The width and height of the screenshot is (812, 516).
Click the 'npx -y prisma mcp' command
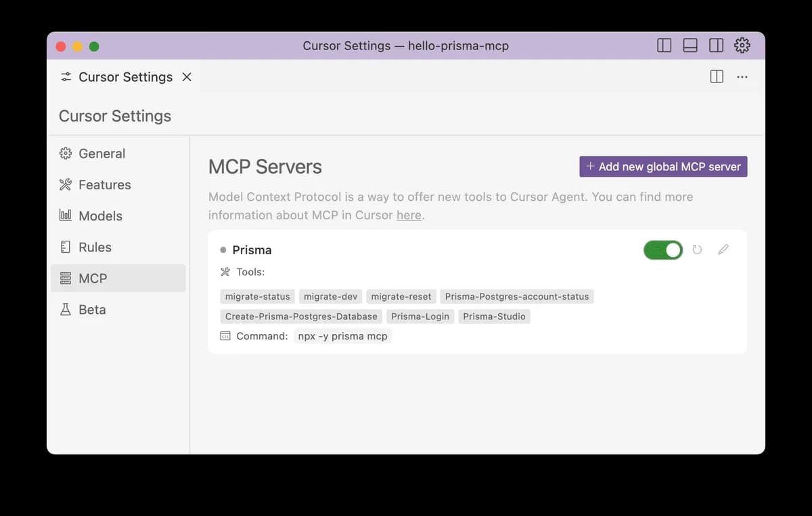[x=343, y=336]
